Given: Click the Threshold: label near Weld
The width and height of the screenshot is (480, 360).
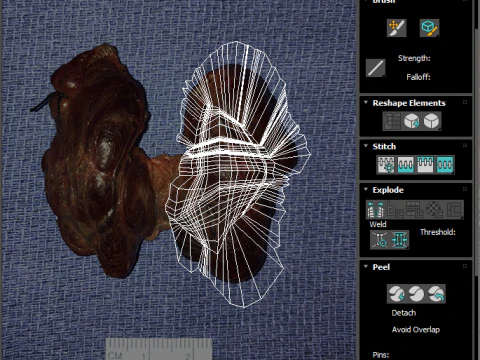Looking at the screenshot, I should point(438,232).
